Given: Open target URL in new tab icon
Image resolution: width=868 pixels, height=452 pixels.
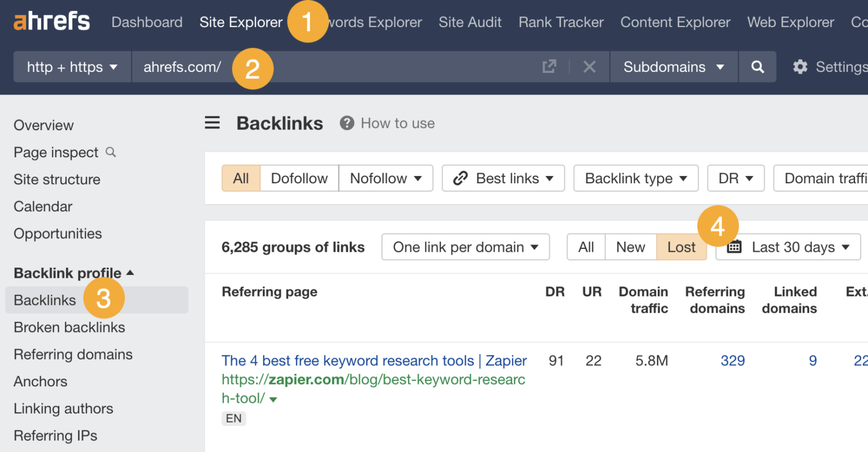Looking at the screenshot, I should 549,66.
